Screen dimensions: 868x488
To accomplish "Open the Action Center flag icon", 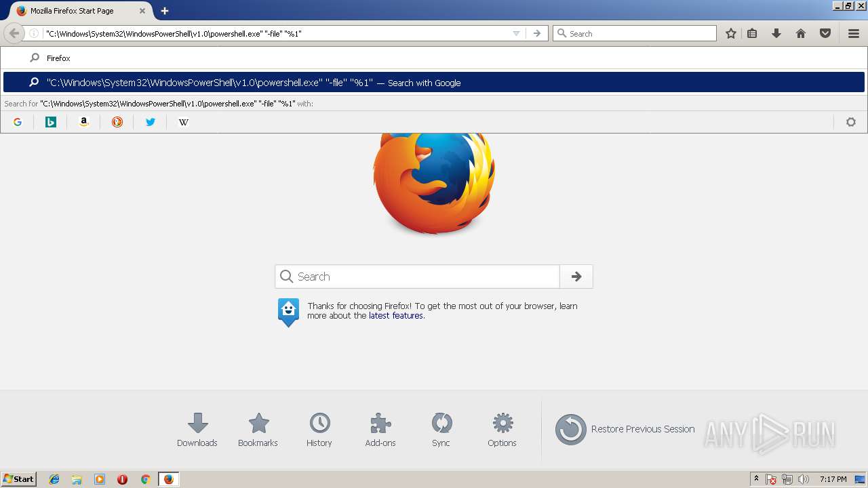I will 771,479.
